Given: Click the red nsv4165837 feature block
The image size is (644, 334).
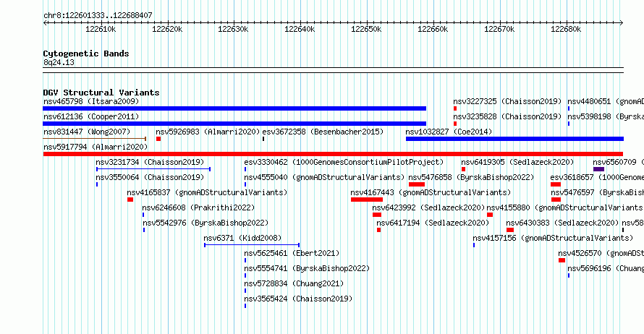Looking at the screenshot, I should [x=130, y=200].
